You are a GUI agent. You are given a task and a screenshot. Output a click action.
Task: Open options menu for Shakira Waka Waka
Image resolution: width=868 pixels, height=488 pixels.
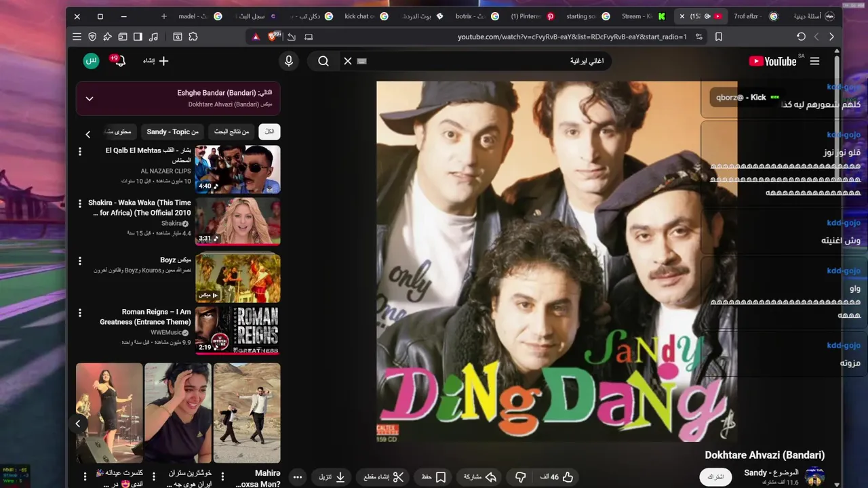(x=80, y=204)
